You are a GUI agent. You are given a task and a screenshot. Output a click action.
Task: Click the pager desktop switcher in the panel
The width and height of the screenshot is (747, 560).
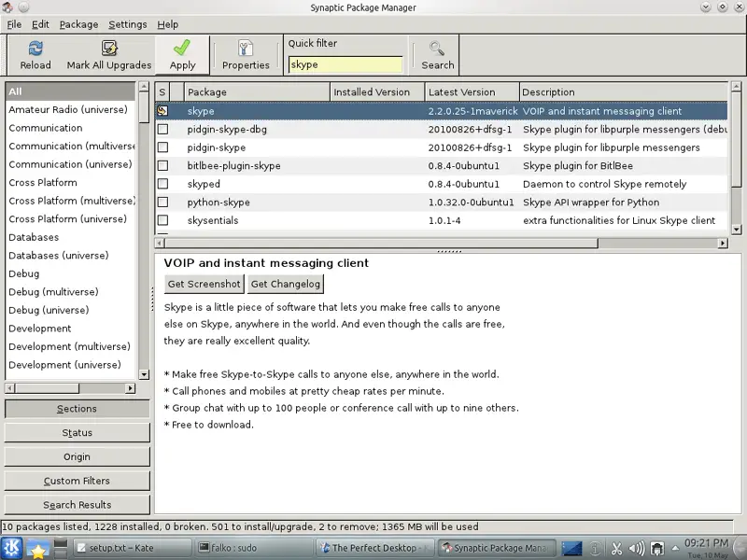pyautogui.click(x=61, y=549)
